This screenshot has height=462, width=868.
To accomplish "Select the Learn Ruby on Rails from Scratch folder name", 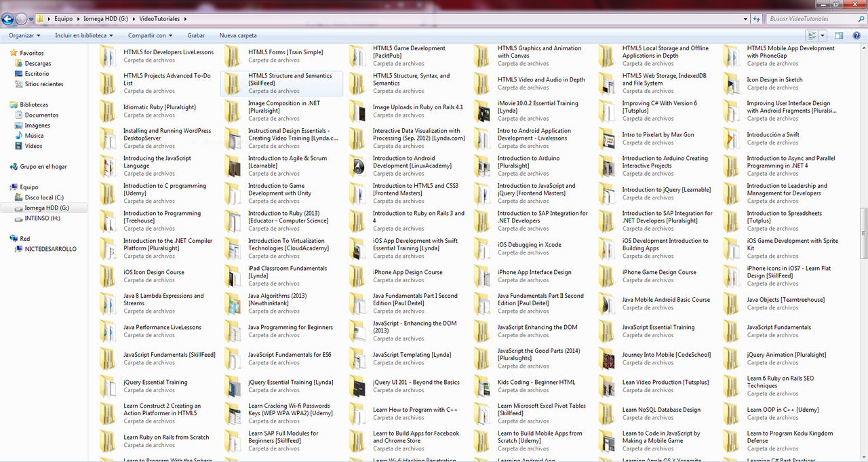I will [166, 437].
